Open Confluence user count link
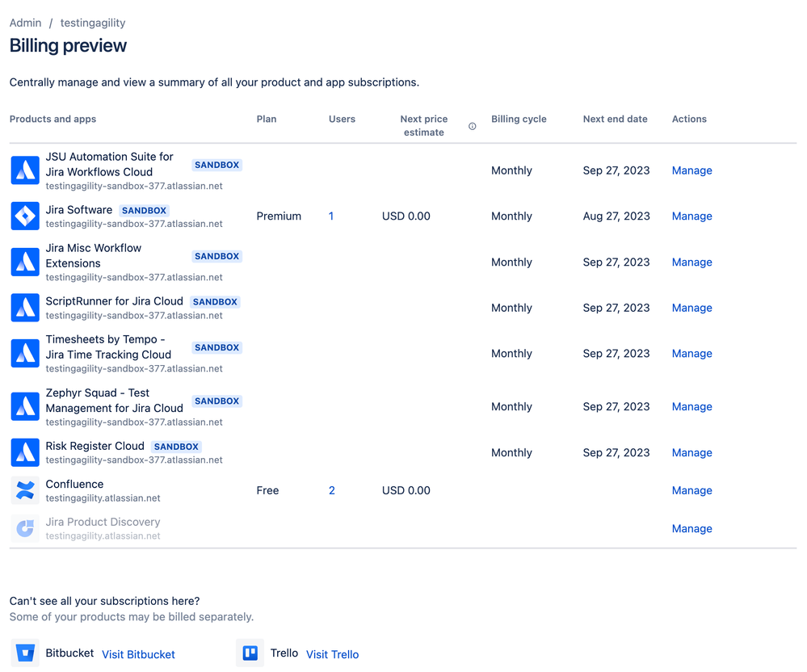807x672 pixels. (332, 490)
